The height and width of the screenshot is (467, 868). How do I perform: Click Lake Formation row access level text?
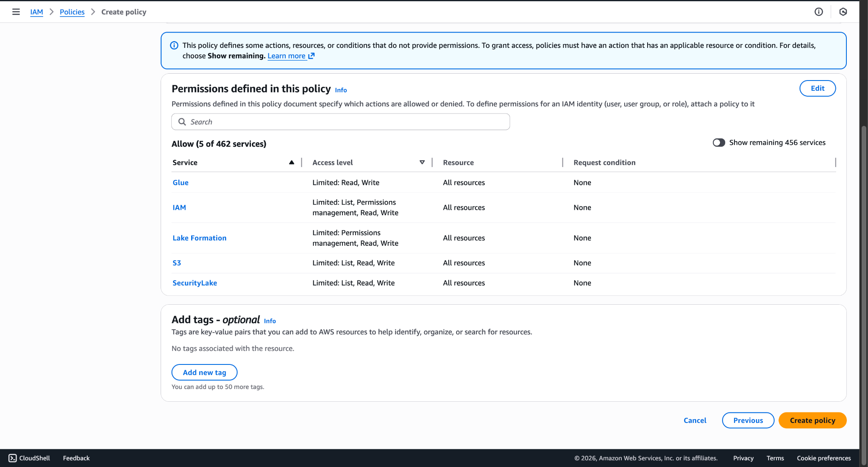point(355,238)
